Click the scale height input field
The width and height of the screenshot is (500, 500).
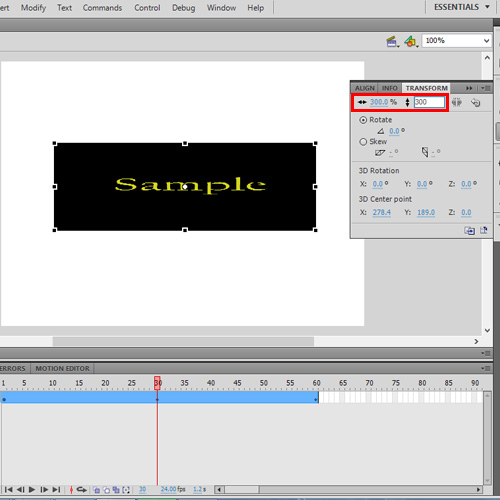coord(429,102)
